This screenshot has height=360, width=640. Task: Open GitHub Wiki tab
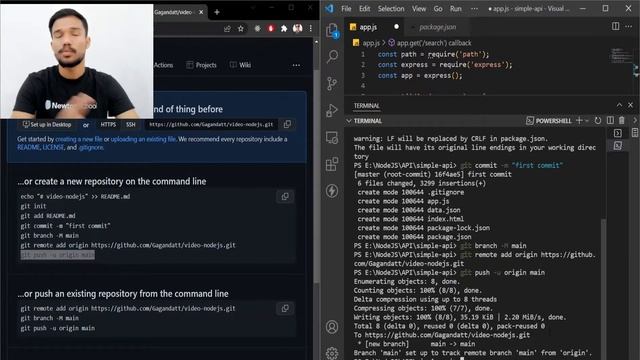point(240,65)
